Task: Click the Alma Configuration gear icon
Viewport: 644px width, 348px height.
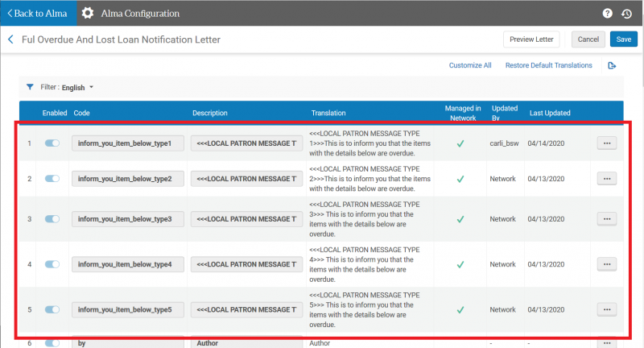Action: (88, 13)
